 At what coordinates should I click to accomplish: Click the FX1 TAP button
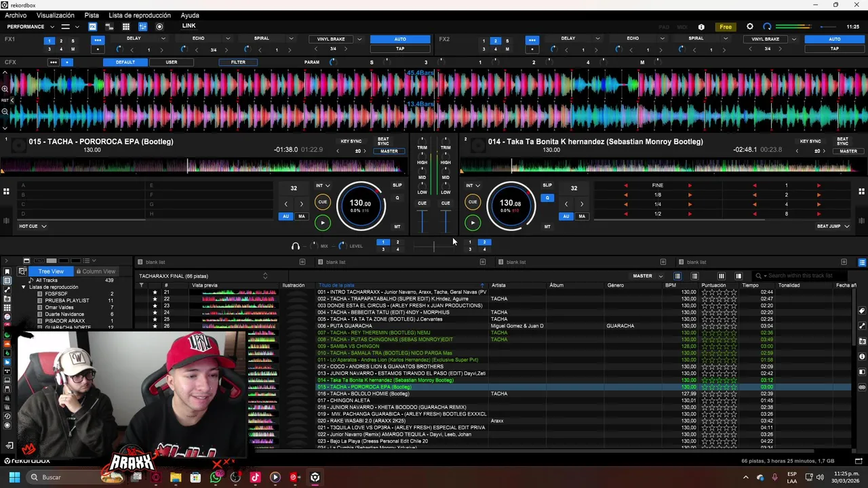(400, 49)
